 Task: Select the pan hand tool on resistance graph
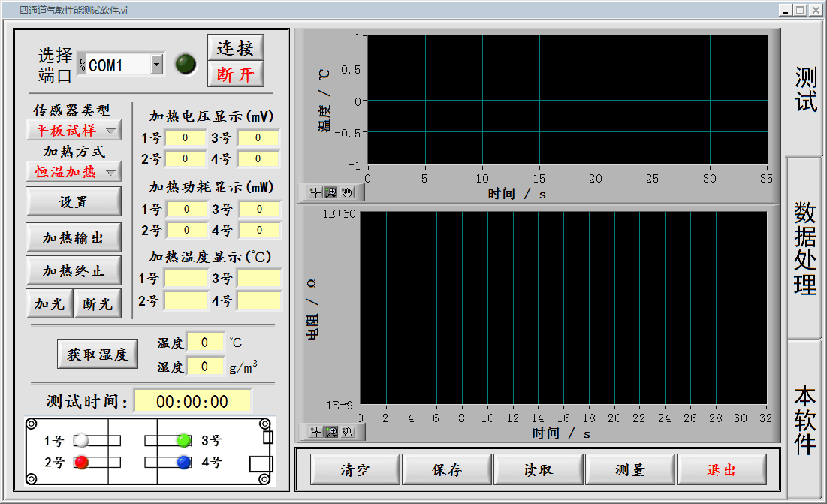(347, 432)
